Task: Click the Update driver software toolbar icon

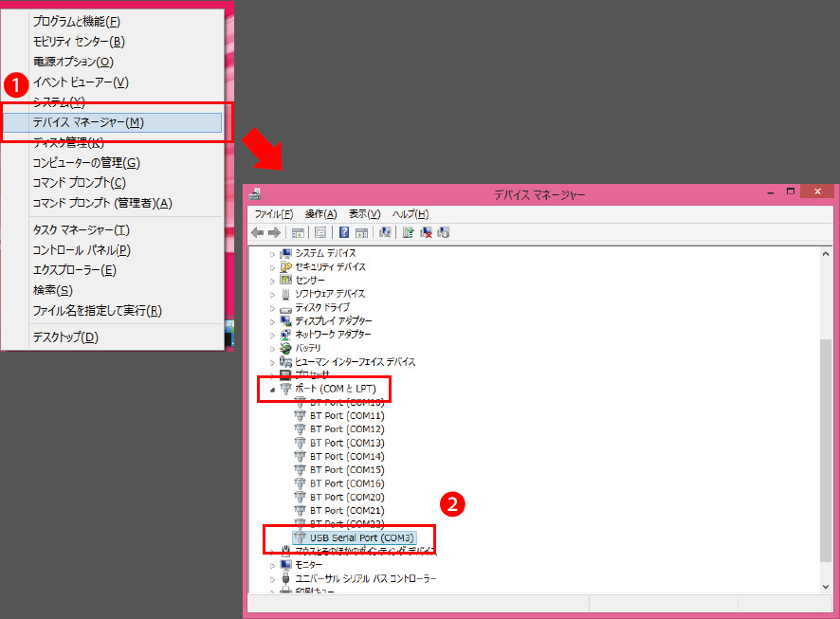Action: [409, 232]
